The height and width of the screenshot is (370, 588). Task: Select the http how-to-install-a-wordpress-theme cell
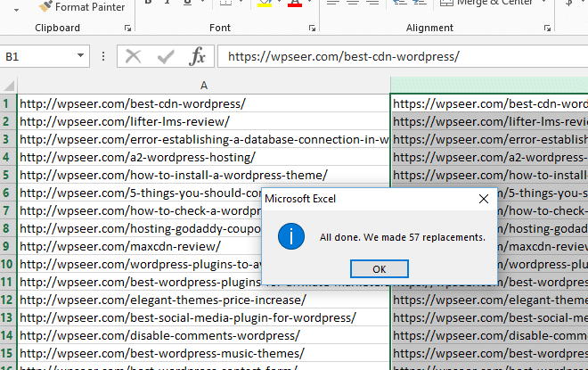[204, 175]
